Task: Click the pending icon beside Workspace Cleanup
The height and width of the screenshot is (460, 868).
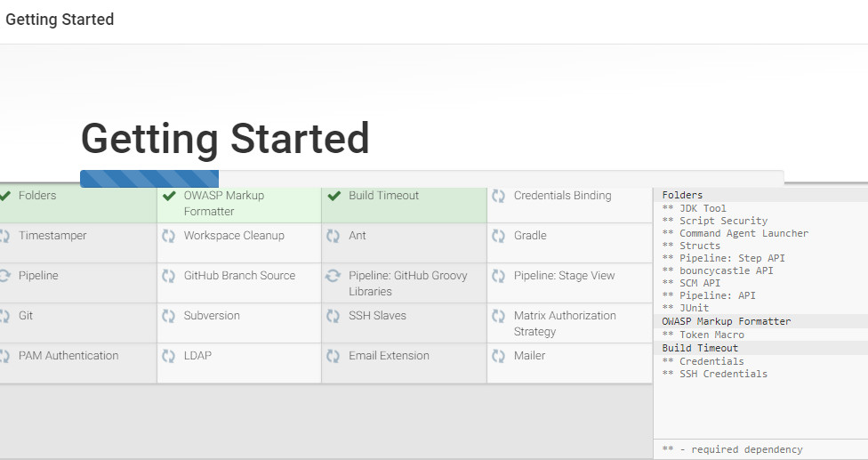Action: (x=168, y=236)
